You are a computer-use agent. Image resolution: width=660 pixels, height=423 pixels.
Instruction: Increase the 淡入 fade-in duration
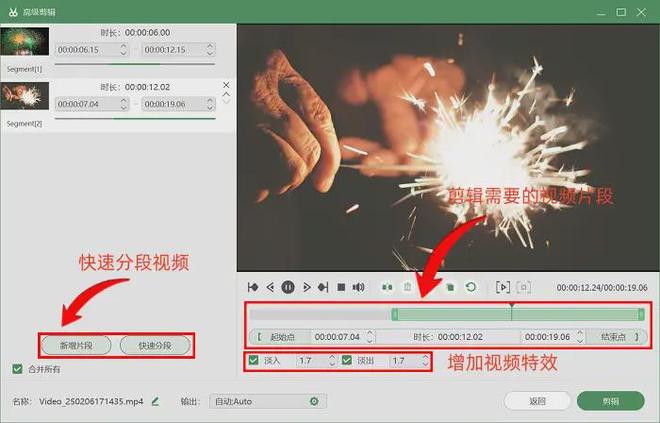(332, 357)
